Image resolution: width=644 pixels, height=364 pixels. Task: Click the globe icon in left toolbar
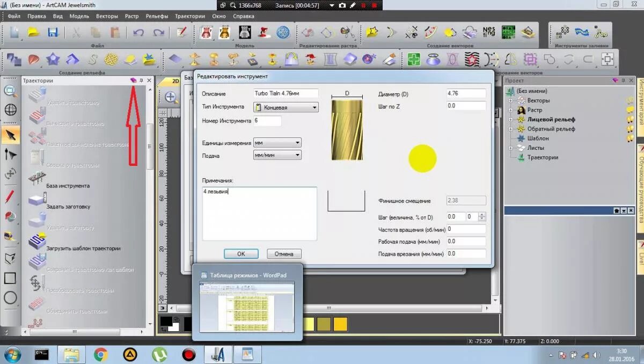[x=10, y=110]
